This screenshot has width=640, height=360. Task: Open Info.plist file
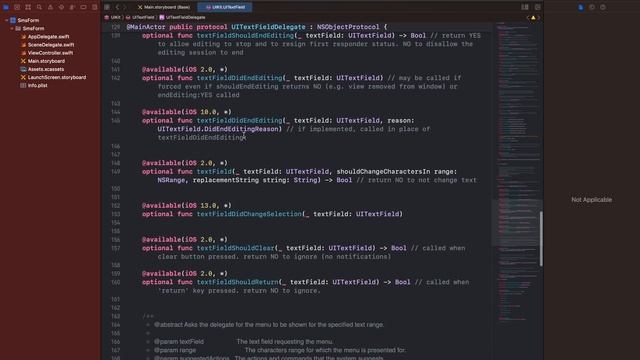[x=38, y=86]
